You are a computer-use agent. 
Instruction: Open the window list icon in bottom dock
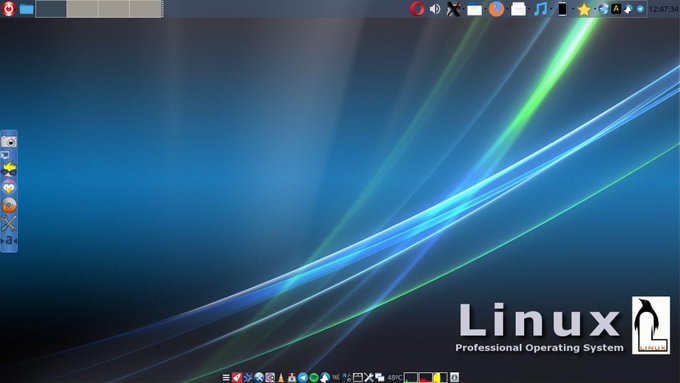point(357,377)
